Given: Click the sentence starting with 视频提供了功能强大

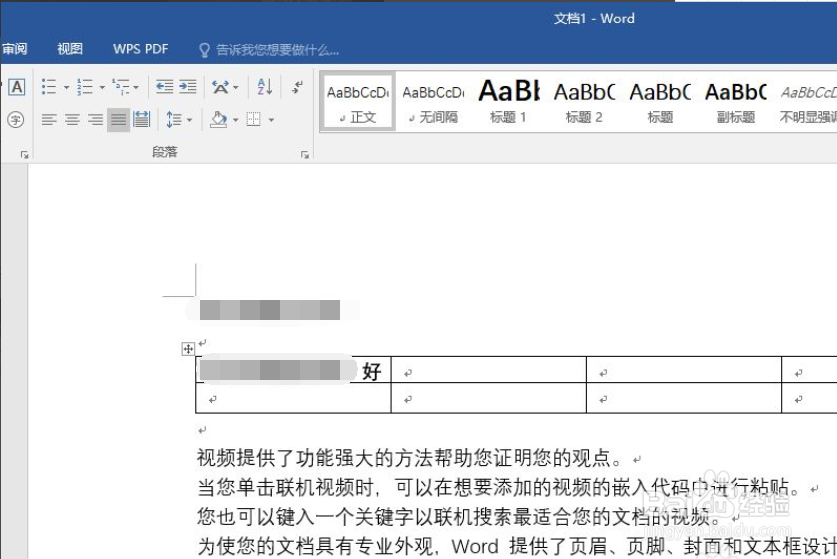Looking at the screenshot, I should tap(410, 458).
